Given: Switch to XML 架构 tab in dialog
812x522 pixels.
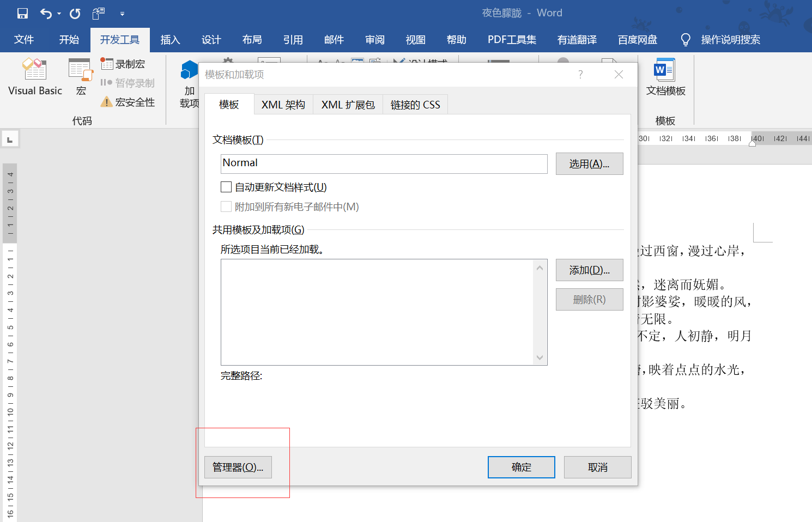Looking at the screenshot, I should coord(283,105).
